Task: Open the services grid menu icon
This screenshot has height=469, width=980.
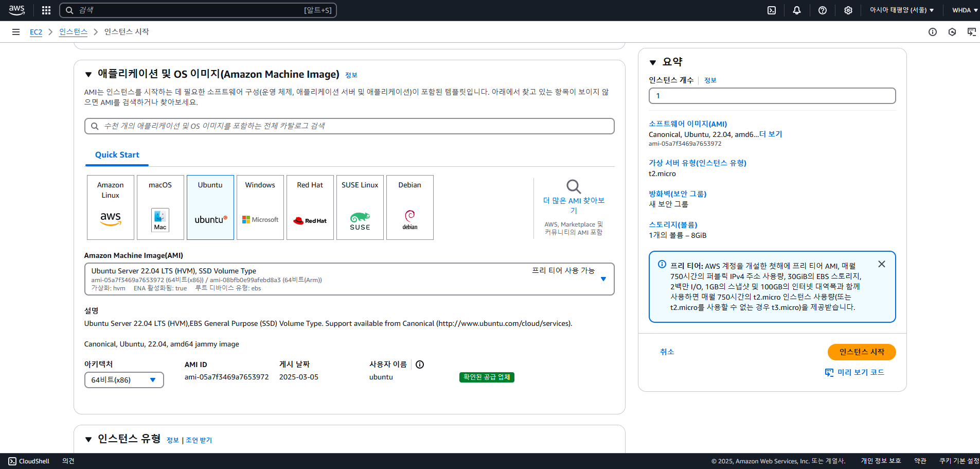Action: (x=46, y=10)
